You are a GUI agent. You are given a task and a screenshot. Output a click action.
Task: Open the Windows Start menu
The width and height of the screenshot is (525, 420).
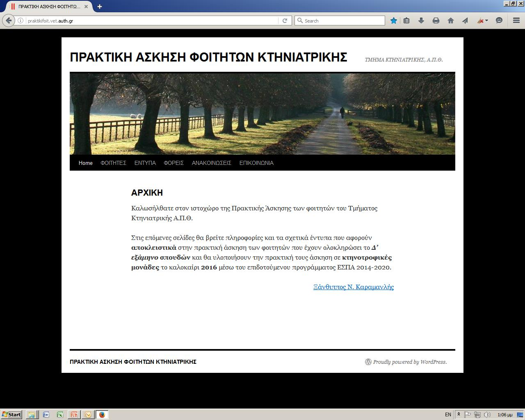click(x=11, y=414)
